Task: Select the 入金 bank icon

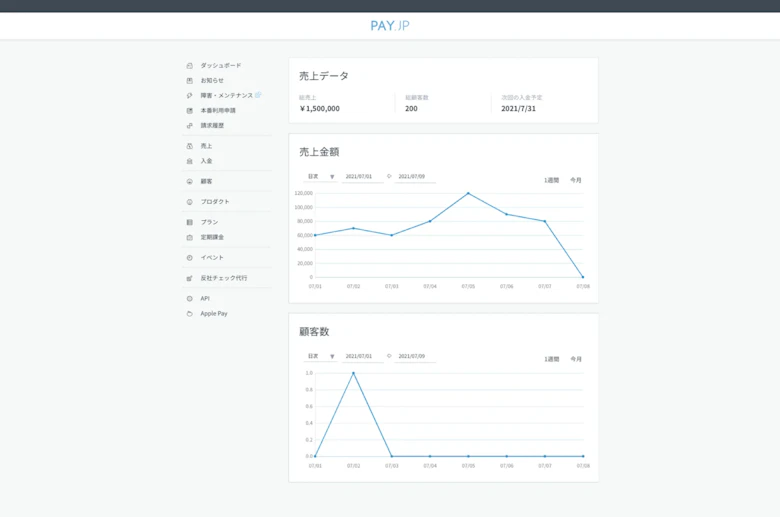Action: pyautogui.click(x=190, y=161)
